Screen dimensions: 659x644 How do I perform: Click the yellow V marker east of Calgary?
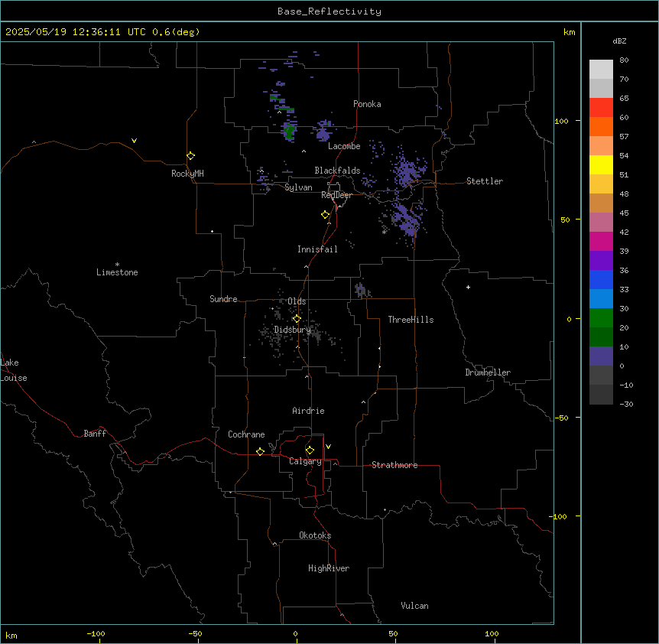click(x=328, y=447)
